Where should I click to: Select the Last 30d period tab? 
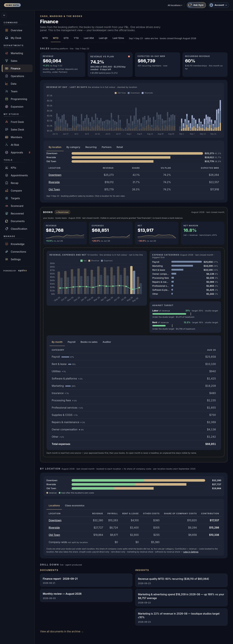(x=89, y=38)
